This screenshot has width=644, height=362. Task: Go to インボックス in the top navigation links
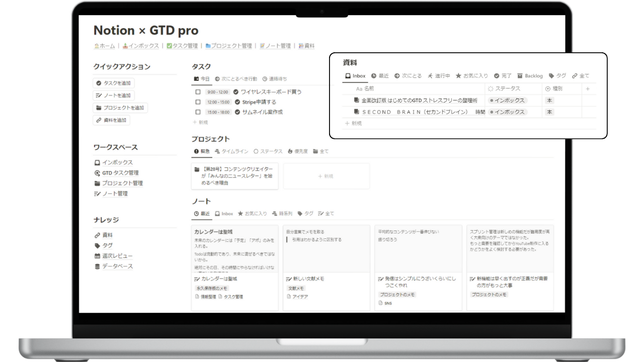[140, 46]
